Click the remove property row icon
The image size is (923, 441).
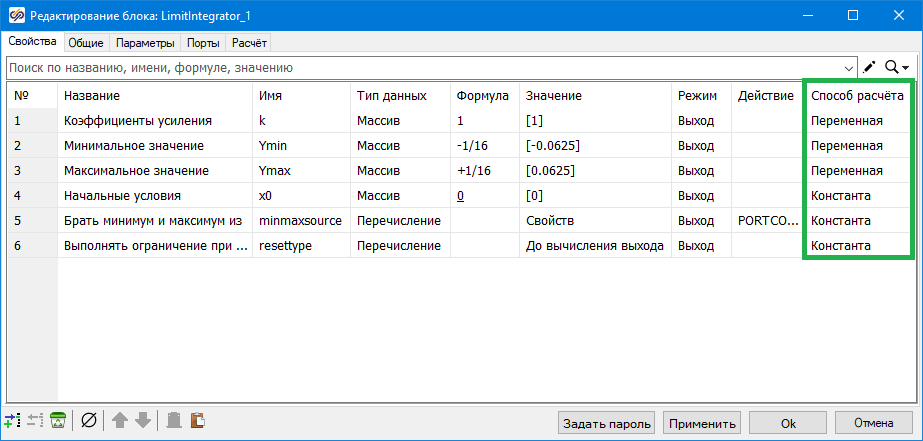click(36, 421)
